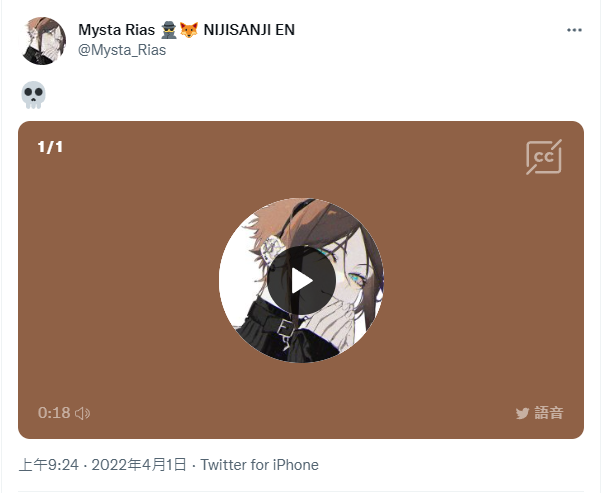Click the Twitter bird icon on audio card
Viewport: 602px width, 493px height.
[x=523, y=413]
